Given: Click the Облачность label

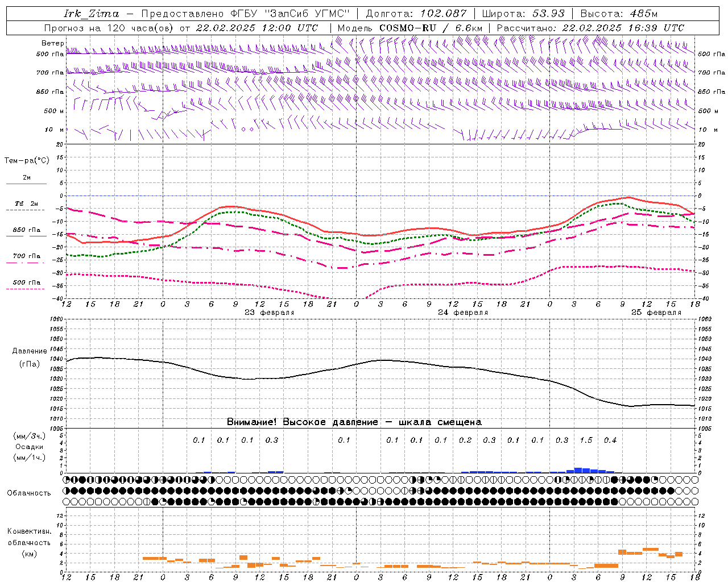Looking at the screenshot, I should point(29,493).
